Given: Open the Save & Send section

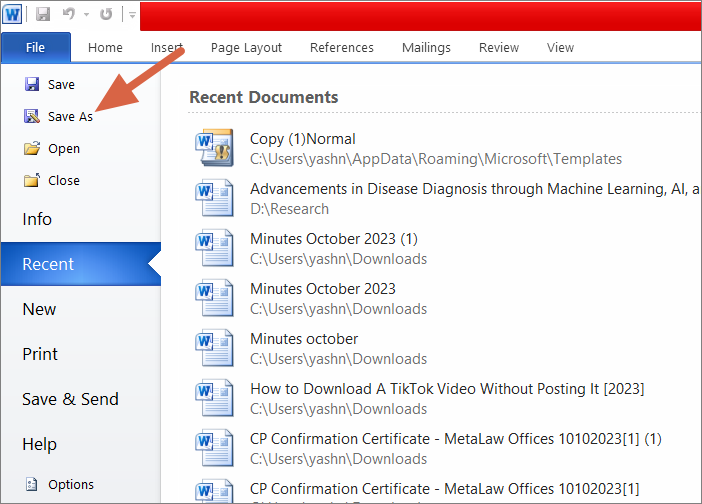Looking at the screenshot, I should (x=70, y=399).
